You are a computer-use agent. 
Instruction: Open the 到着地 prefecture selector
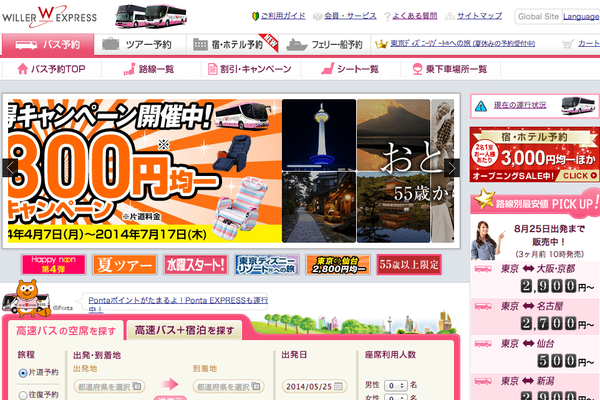click(229, 387)
